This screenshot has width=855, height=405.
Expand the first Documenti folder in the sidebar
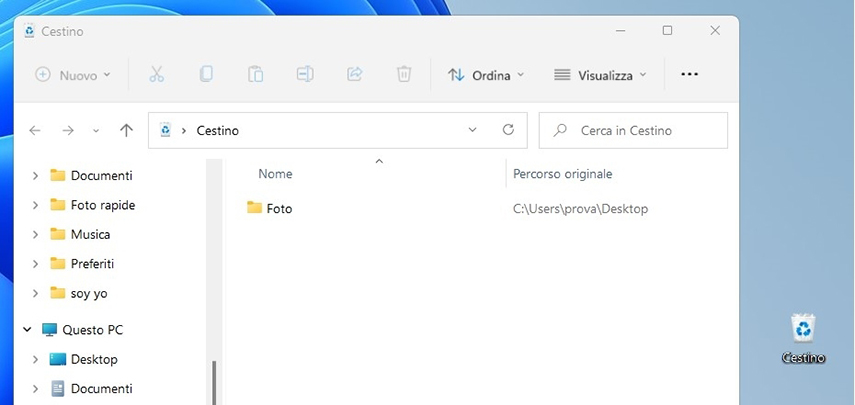35,176
